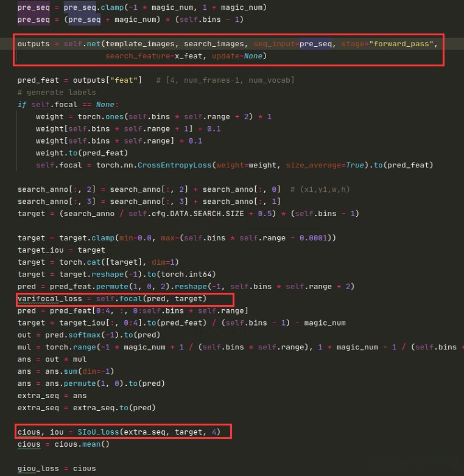Image resolution: width=464 pixels, height=476 pixels.
Task: Click the pred_feat = outputs["feat"] line
Action: point(80,80)
